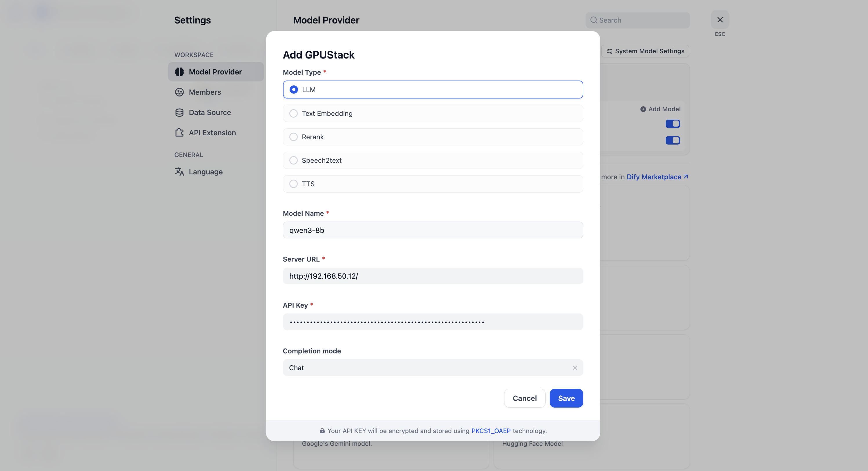Open the Completion mode dropdown
This screenshot has height=471, width=868.
pos(424,368)
